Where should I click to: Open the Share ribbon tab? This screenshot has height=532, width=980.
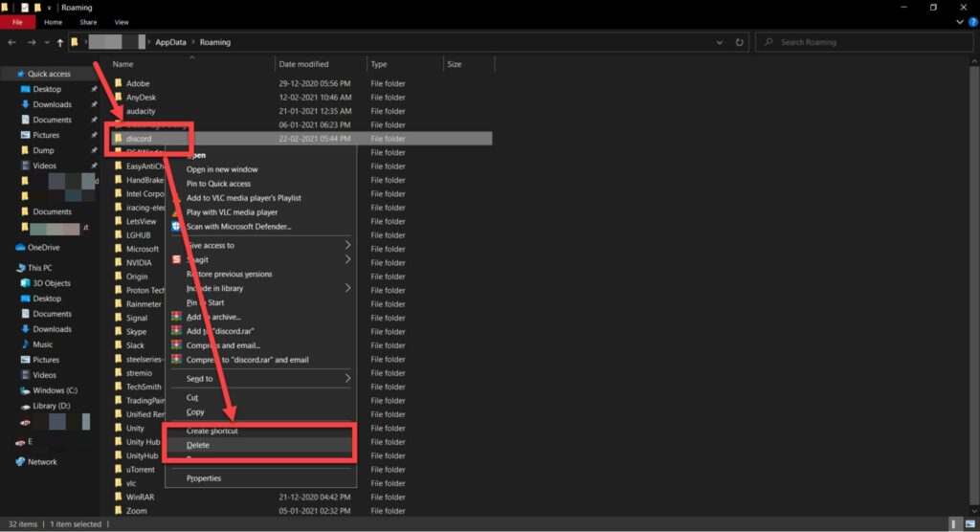[88, 22]
